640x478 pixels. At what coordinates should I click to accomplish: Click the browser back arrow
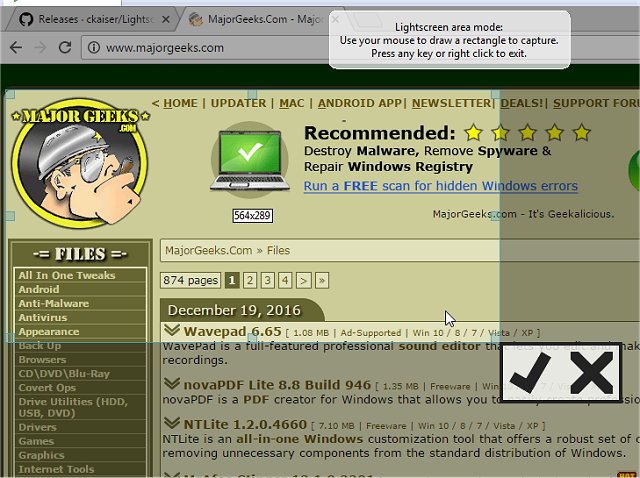point(16,48)
